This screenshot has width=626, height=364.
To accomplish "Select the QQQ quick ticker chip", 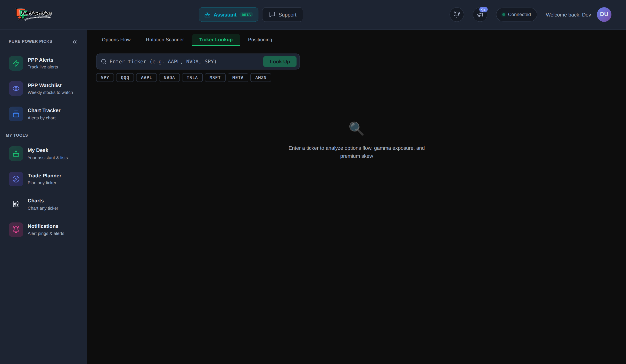I will 125,77.
